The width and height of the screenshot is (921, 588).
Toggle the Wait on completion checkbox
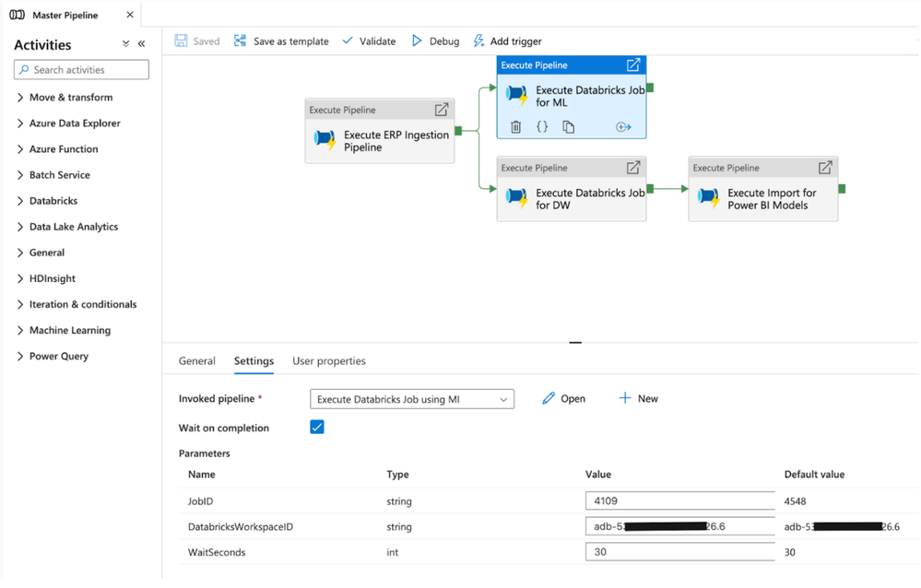[316, 427]
